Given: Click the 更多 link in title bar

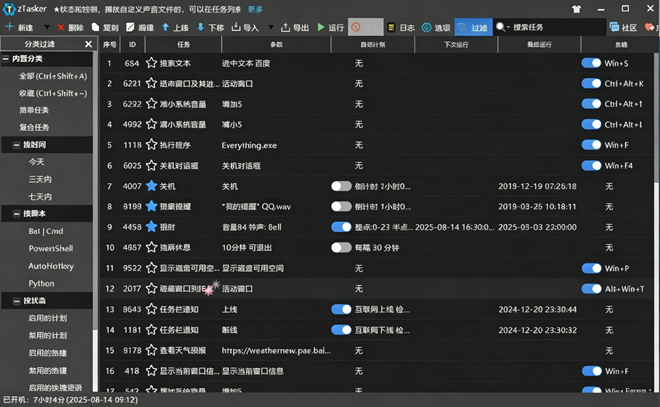Looking at the screenshot, I should (255, 9).
